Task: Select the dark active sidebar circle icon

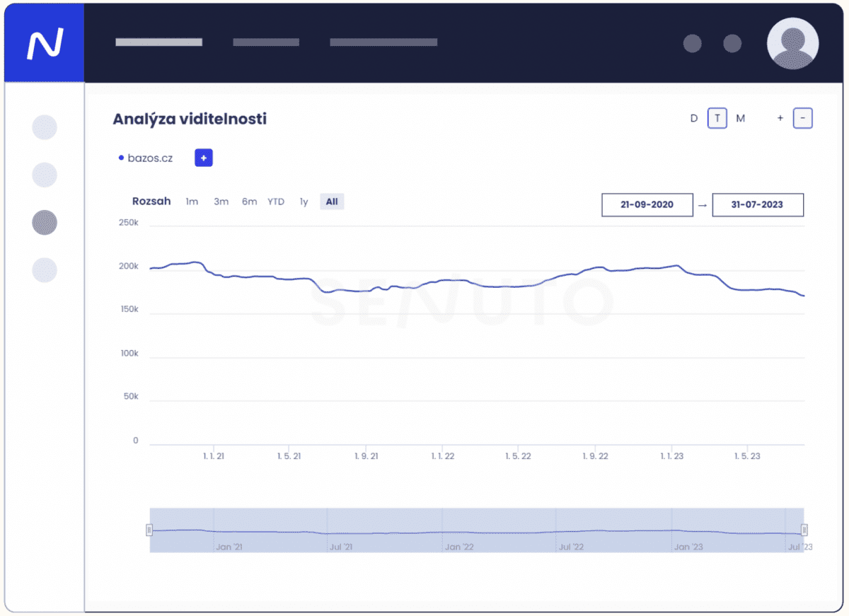Action: coord(45,223)
